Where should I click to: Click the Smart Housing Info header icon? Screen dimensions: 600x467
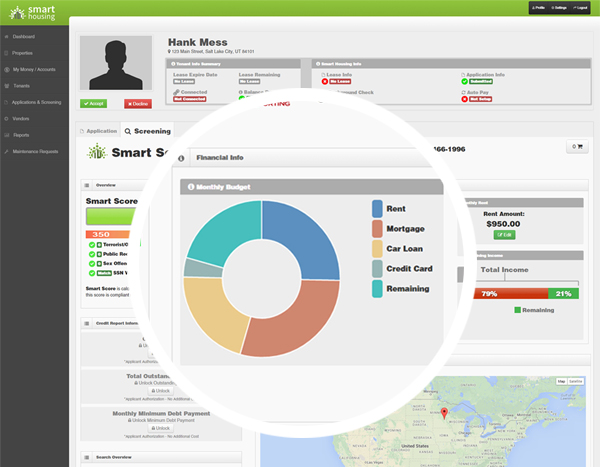coord(318,64)
